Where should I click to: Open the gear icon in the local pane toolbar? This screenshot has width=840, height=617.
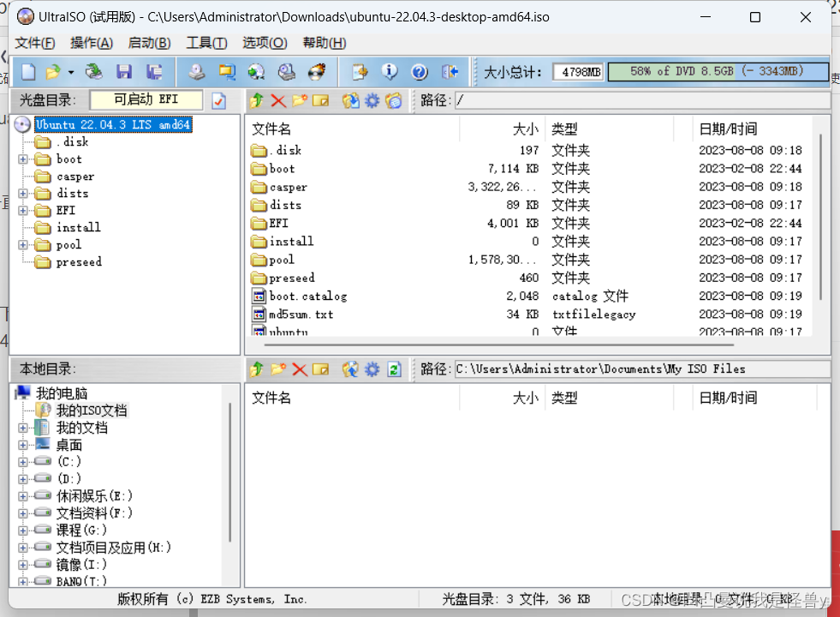[x=372, y=368]
